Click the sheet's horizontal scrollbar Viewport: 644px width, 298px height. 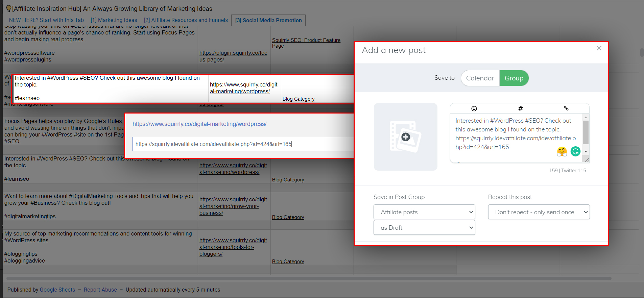click(309, 278)
